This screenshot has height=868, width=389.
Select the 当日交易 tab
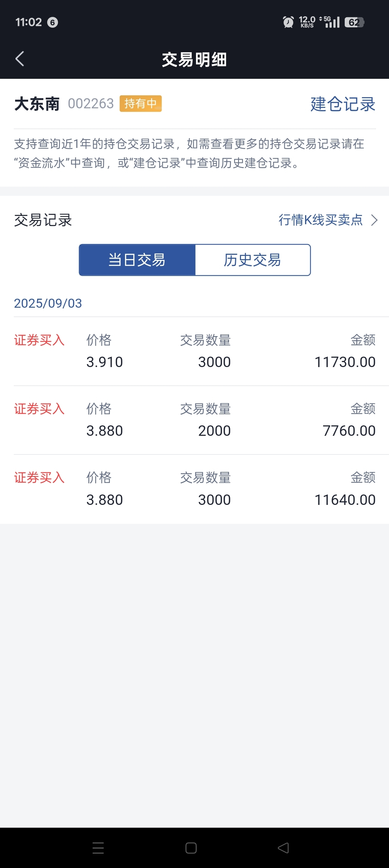(137, 260)
